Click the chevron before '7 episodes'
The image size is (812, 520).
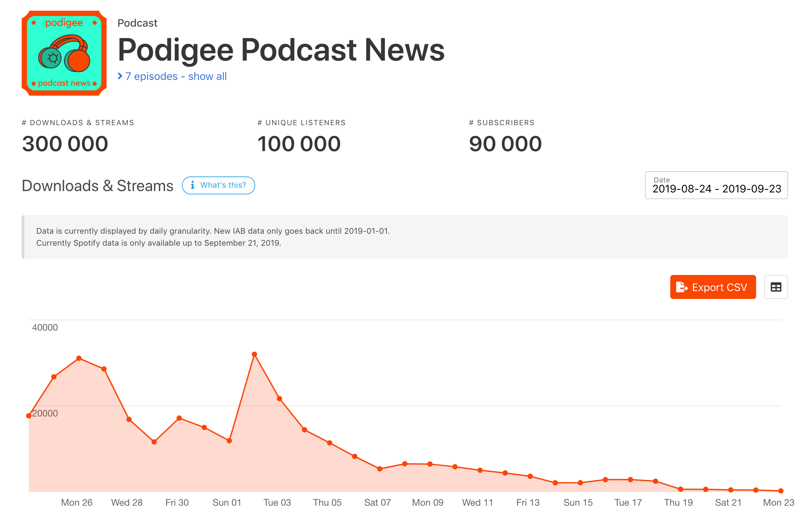(120, 76)
